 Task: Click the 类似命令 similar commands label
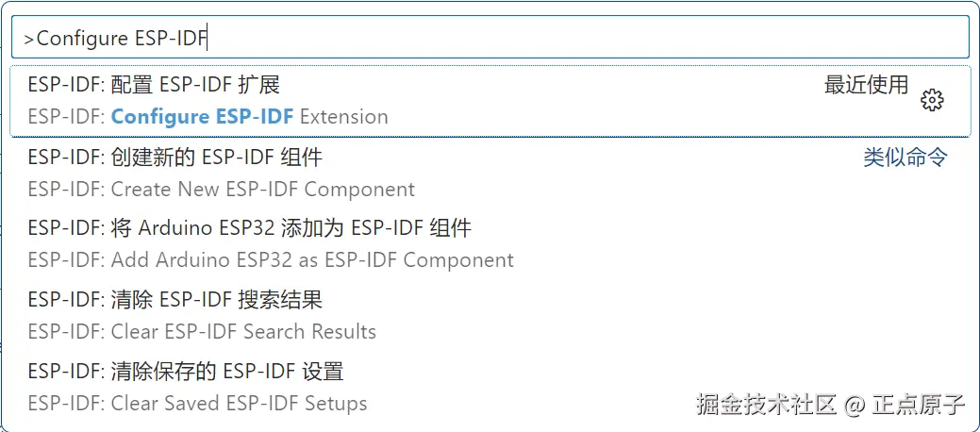[905, 158]
